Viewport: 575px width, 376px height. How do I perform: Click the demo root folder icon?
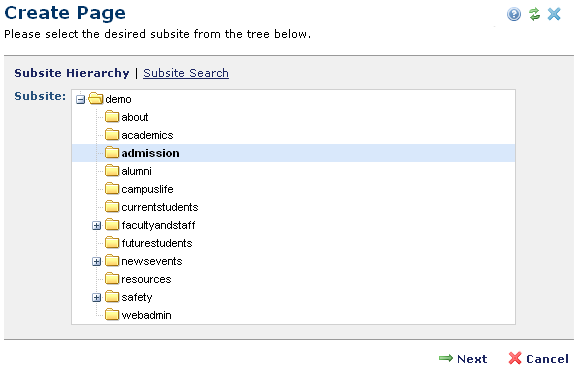tap(96, 99)
